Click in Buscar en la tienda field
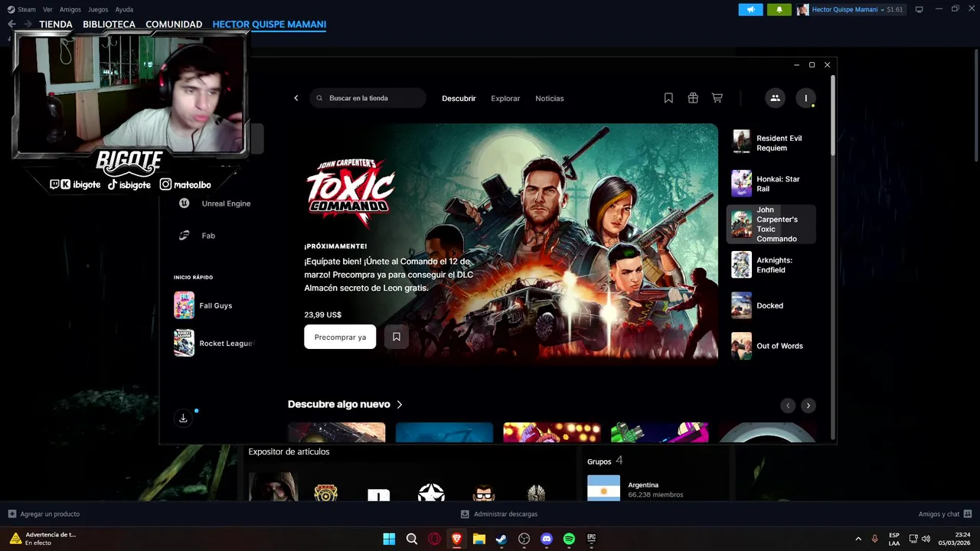This screenshot has width=980, height=551. (368, 98)
